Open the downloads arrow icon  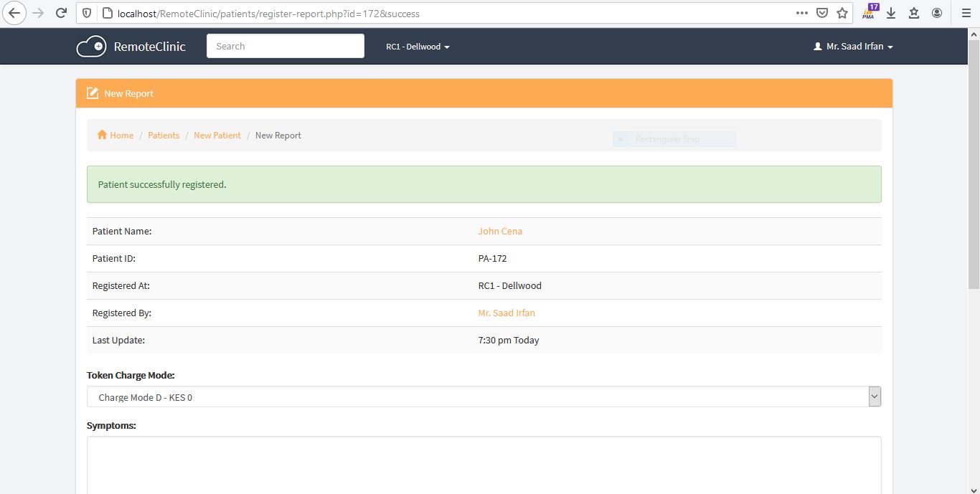(891, 13)
